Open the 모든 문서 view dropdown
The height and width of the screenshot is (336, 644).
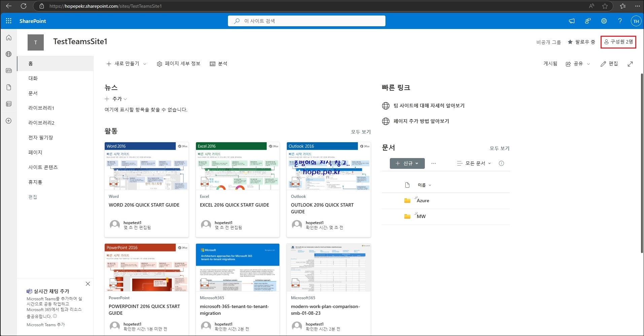[x=474, y=163]
